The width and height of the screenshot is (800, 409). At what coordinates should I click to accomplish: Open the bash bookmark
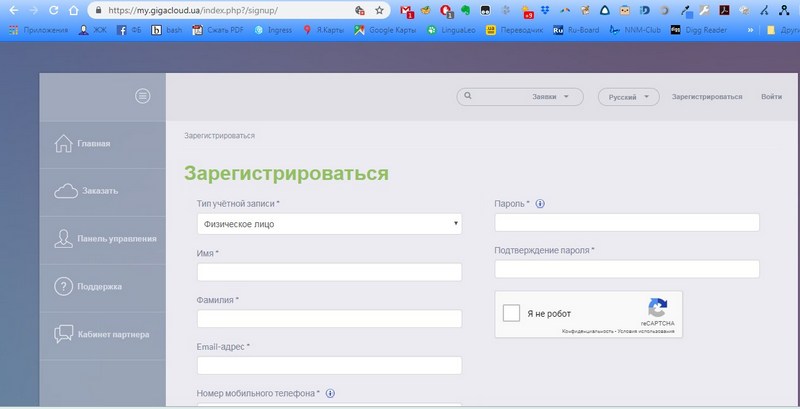[x=166, y=30]
